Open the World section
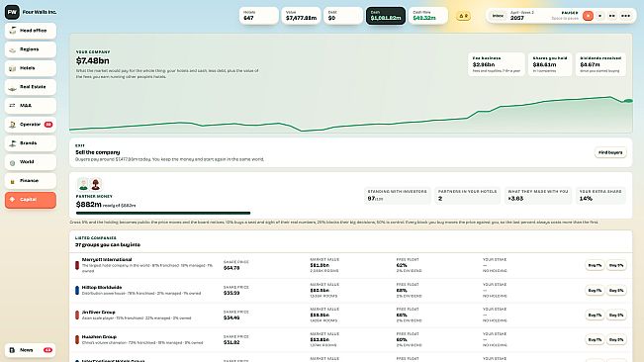The height and width of the screenshot is (362, 644). coord(31,162)
